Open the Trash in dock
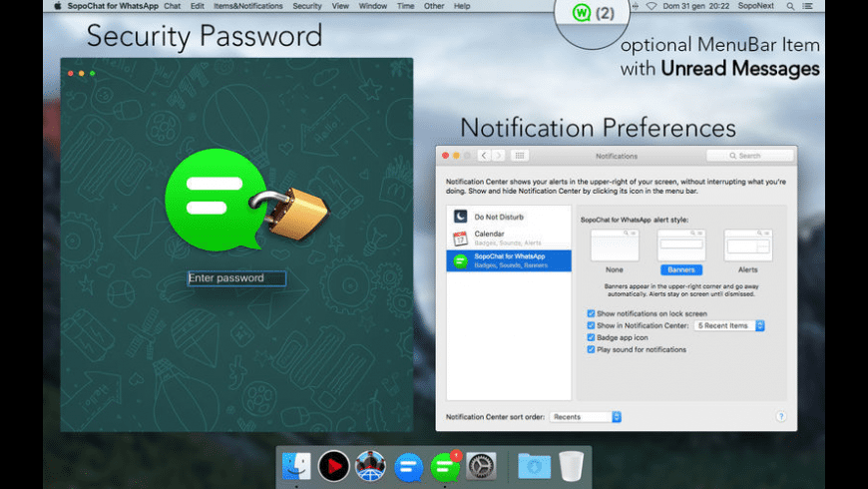The width and height of the screenshot is (868, 489). coord(572,466)
